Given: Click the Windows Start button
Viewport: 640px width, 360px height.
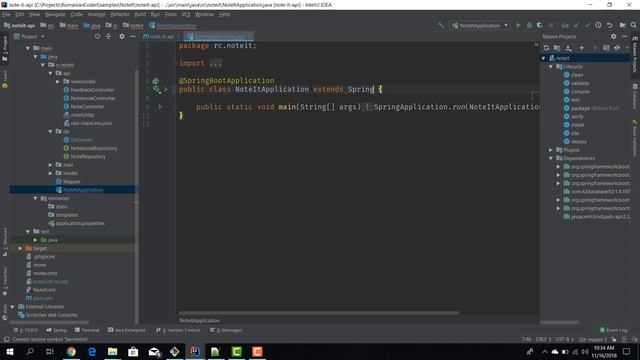Looking at the screenshot, I should click(x=9, y=351).
